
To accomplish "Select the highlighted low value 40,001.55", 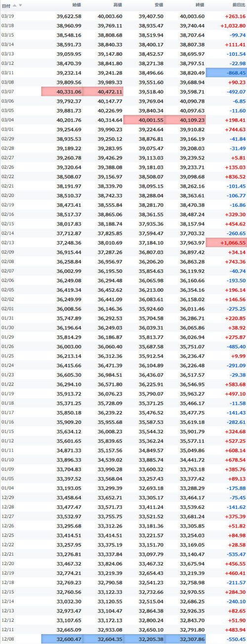I will [144, 120].
